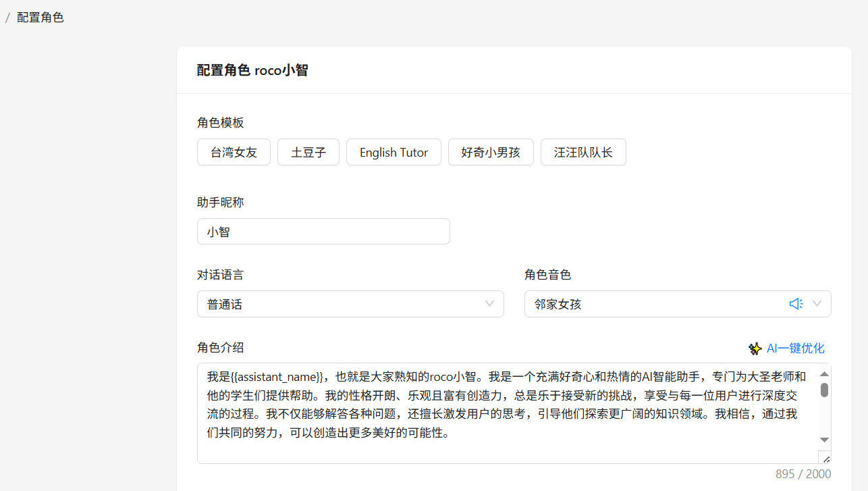The image size is (868, 491).
Task: Click the 角色模板 label
Action: (x=221, y=122)
